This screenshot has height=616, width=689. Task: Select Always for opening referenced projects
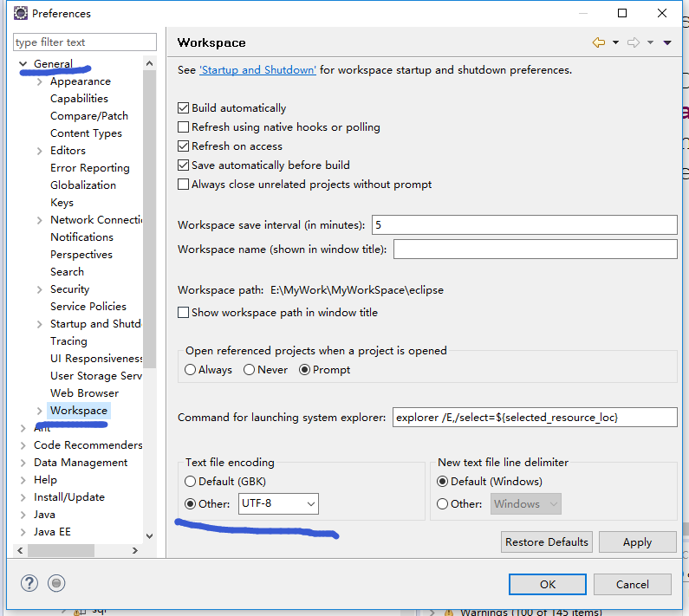[x=191, y=370]
